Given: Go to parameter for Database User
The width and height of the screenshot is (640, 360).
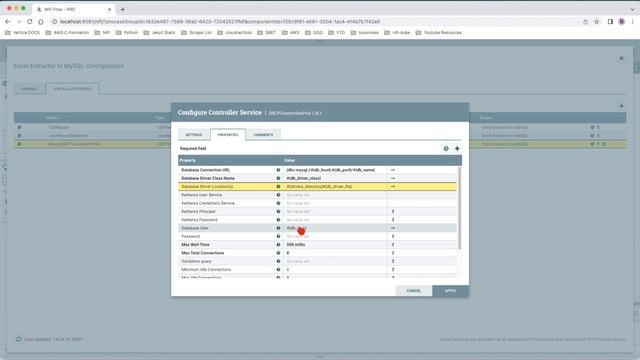Looking at the screenshot, I should [x=393, y=228].
